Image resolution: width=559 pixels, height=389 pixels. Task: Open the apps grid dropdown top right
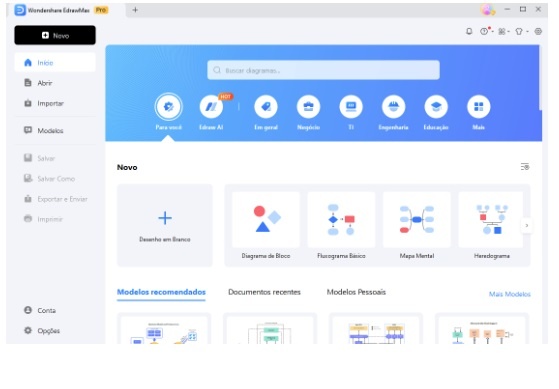(x=504, y=31)
